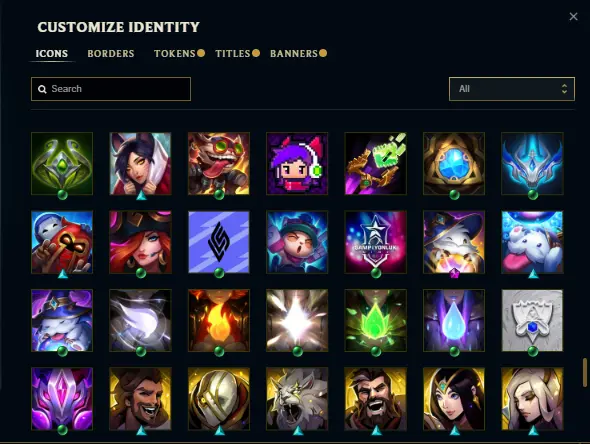Switch to the Borders tab

coord(111,53)
